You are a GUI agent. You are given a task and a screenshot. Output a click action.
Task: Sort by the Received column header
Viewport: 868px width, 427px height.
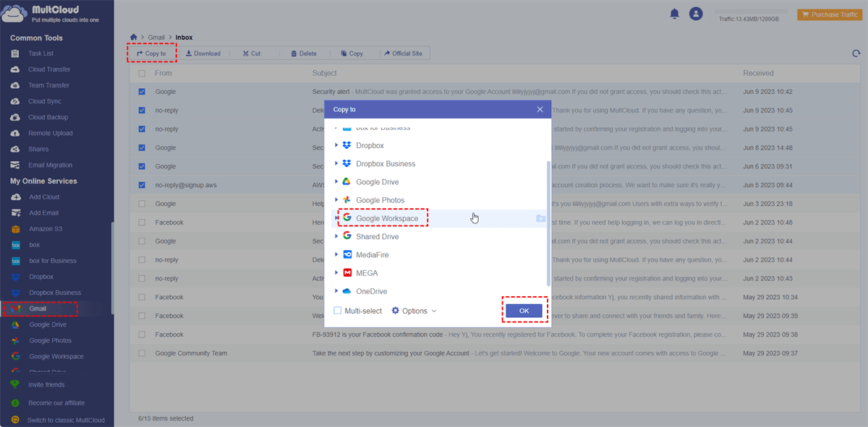click(x=758, y=73)
